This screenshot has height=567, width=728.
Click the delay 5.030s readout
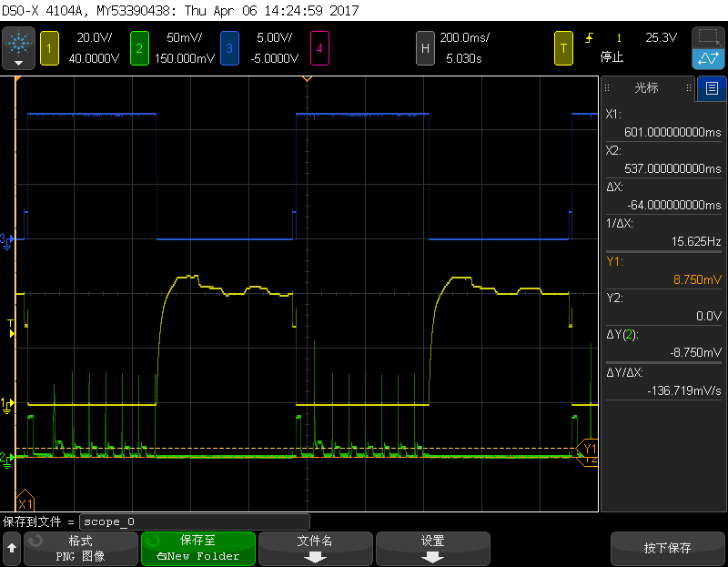point(464,58)
